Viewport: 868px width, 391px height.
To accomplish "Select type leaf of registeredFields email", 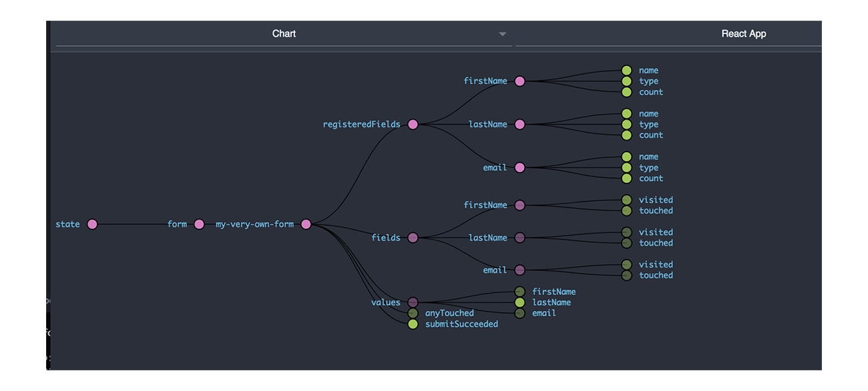I will click(x=626, y=167).
